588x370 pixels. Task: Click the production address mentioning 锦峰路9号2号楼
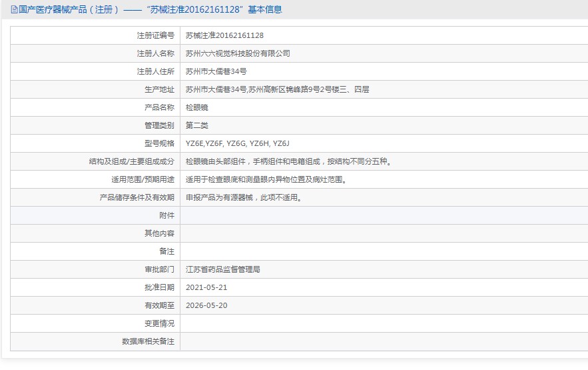pyautogui.click(x=278, y=89)
